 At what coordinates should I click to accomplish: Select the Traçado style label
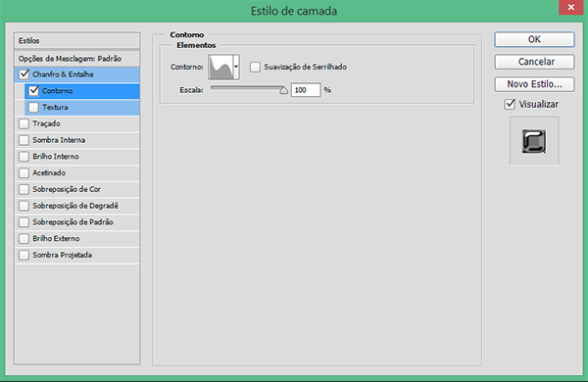pos(46,123)
